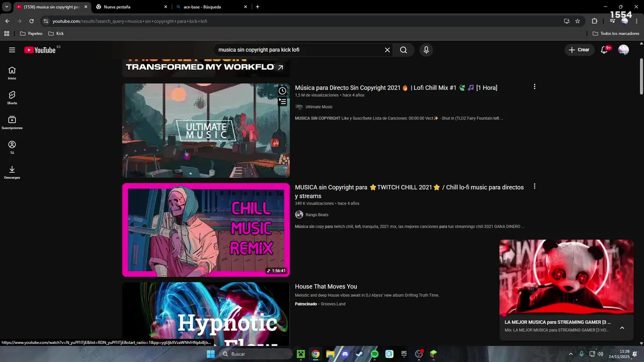
Task: Open options for Lofi Chill Mix video
Action: [534, 86]
